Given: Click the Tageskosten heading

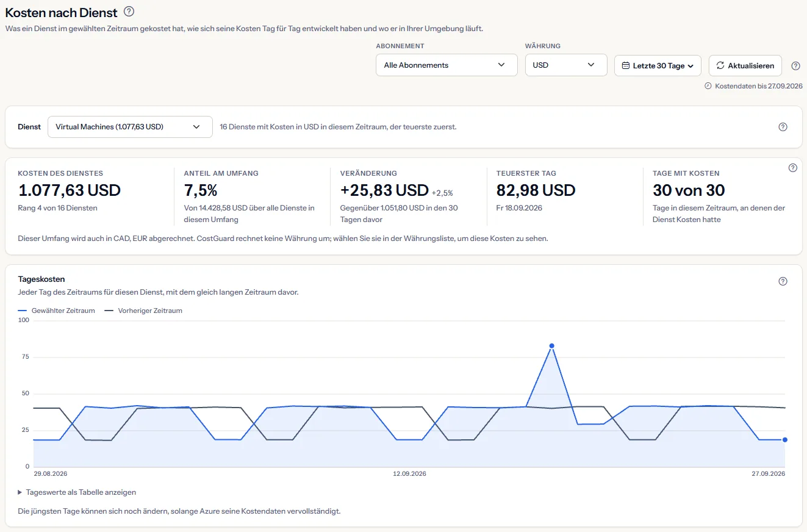Looking at the screenshot, I should (41, 279).
